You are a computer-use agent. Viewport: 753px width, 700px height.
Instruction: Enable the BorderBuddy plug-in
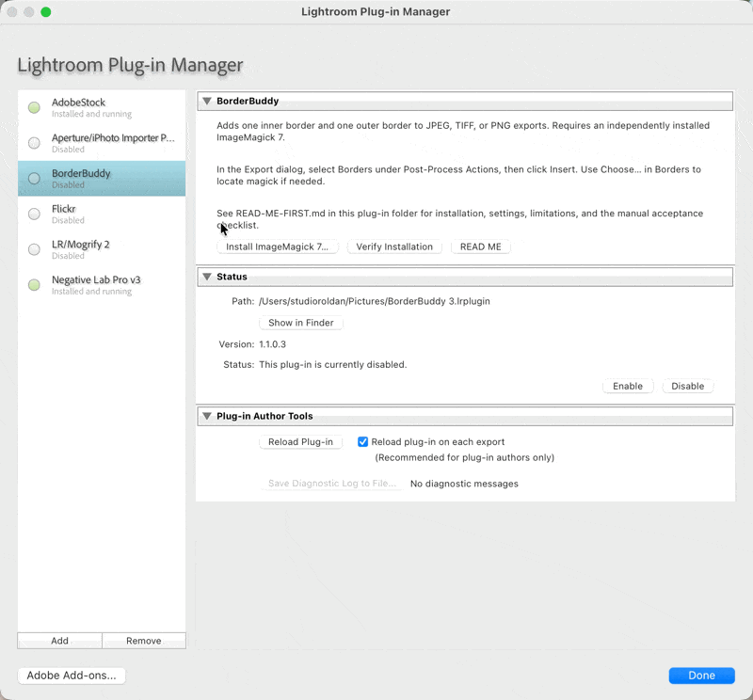coord(628,386)
